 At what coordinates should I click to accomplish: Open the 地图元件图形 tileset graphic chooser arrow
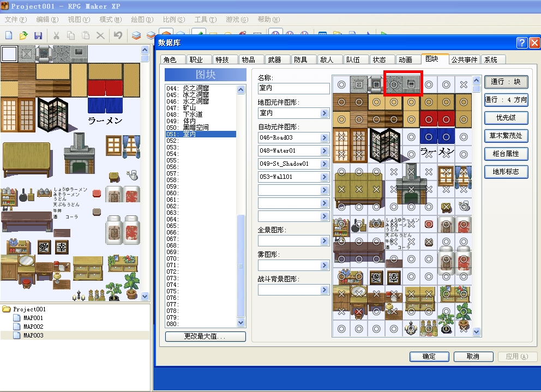pos(324,113)
